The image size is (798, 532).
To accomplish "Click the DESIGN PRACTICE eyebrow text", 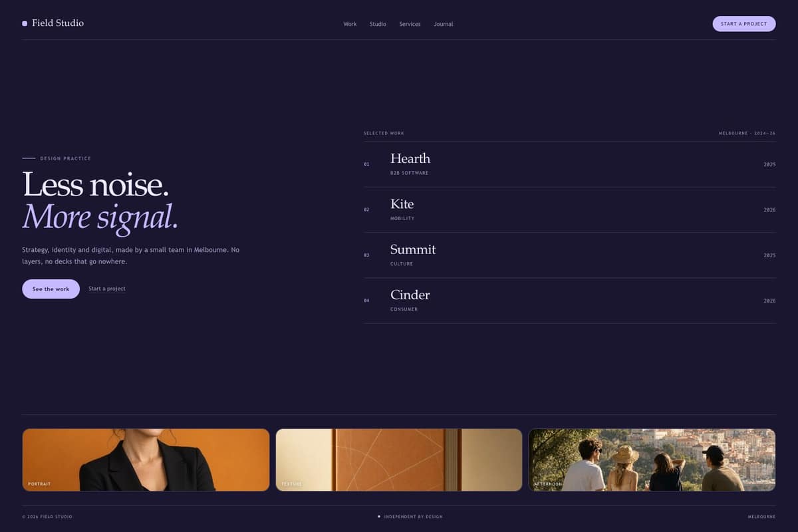I will pyautogui.click(x=66, y=158).
